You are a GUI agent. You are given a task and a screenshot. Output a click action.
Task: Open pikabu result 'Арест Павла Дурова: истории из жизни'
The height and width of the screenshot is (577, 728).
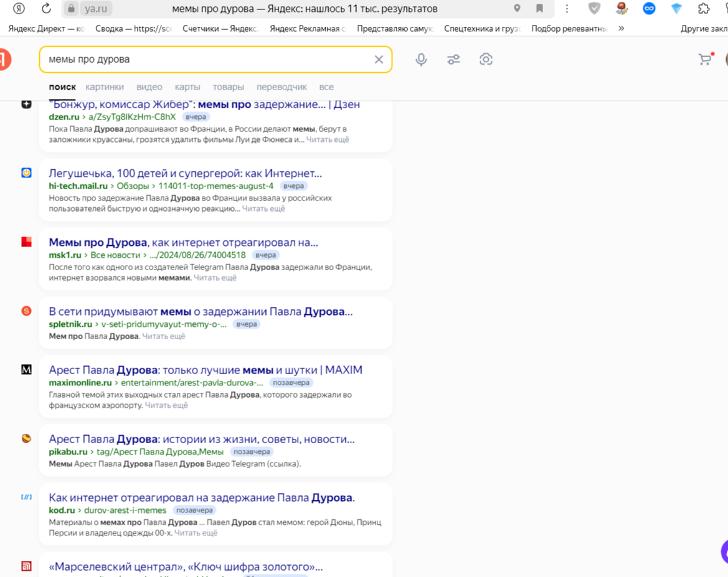(x=202, y=439)
